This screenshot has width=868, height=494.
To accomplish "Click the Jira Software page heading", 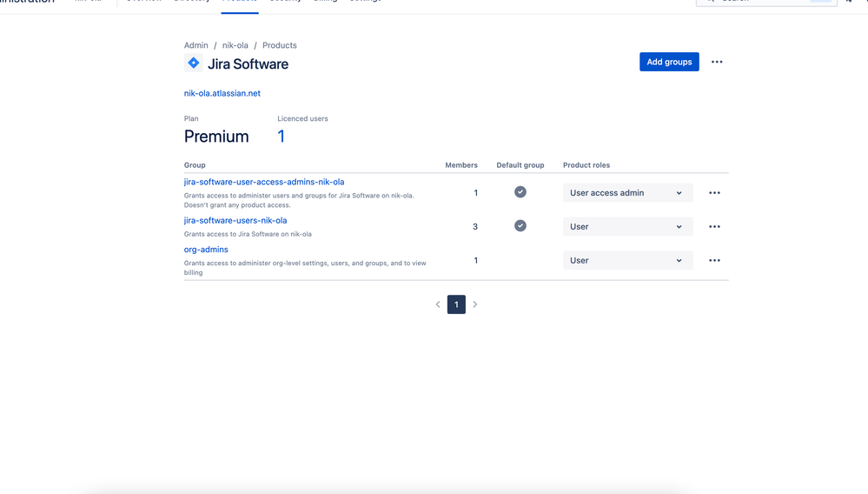I will point(248,64).
